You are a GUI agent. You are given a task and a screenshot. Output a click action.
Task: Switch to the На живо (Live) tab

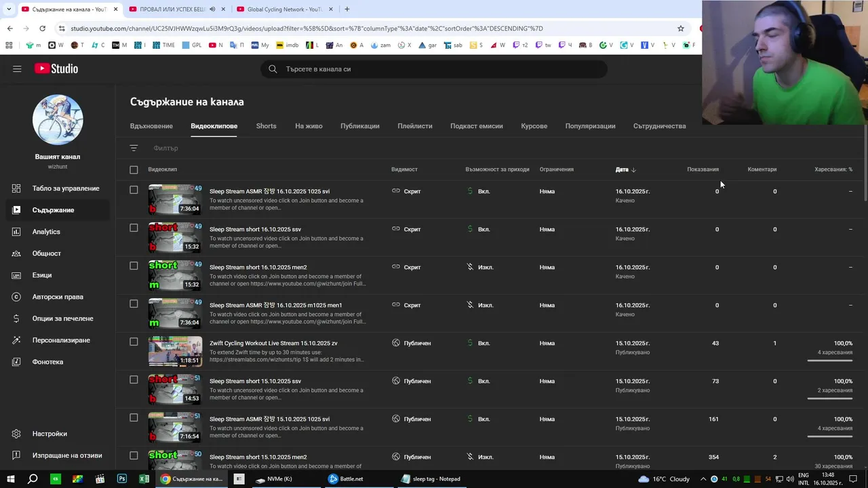pyautogui.click(x=309, y=126)
